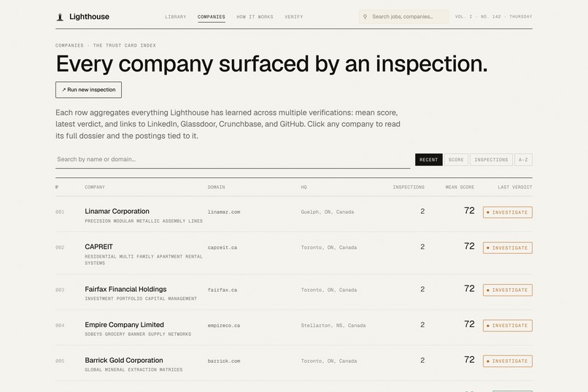The image size is (588, 392).
Task: Click the fairfax.ca domain
Action: [223, 290]
